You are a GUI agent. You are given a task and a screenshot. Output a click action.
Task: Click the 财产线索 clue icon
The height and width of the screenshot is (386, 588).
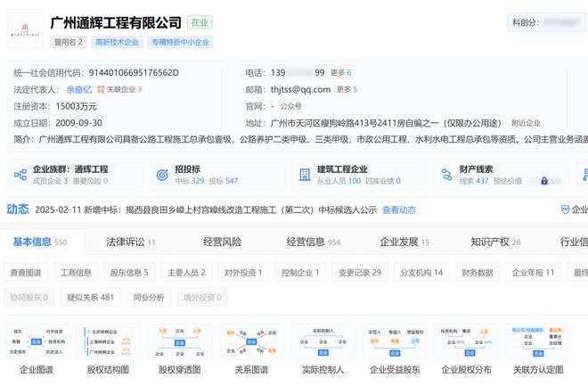pyautogui.click(x=446, y=175)
